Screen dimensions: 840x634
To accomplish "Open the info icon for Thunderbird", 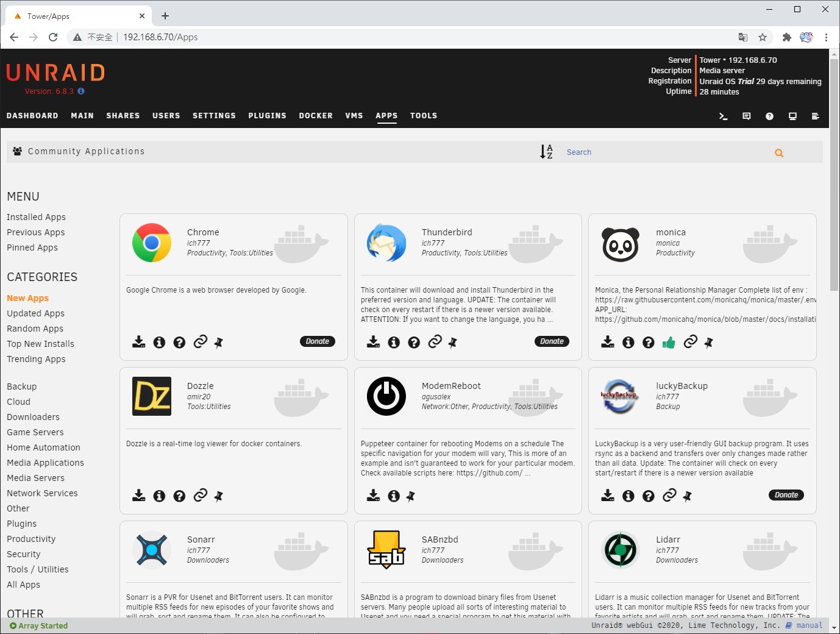I will click(x=394, y=342).
